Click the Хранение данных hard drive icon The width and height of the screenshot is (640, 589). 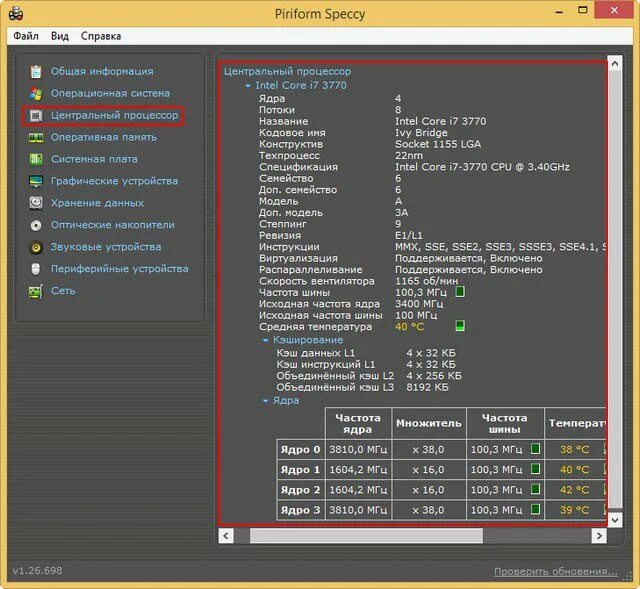click(x=36, y=203)
